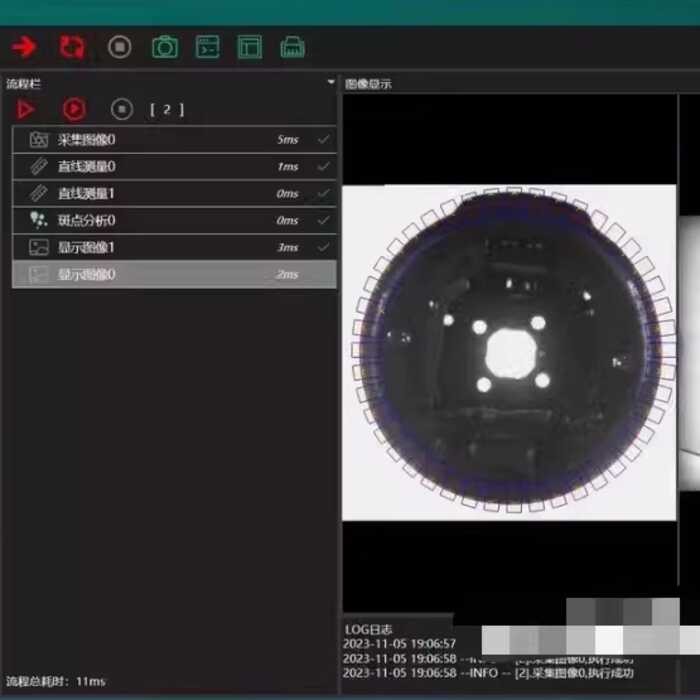
Task: Click the 3ms time of 显示图像1
Action: coord(288,247)
